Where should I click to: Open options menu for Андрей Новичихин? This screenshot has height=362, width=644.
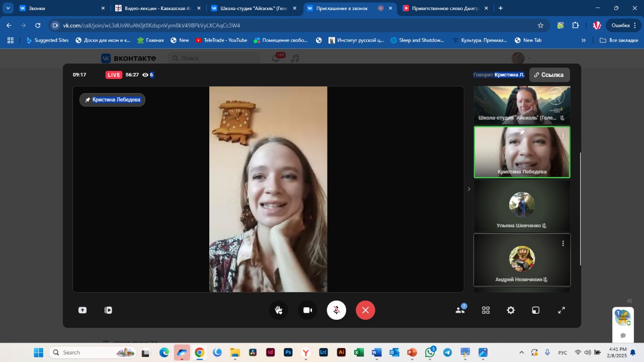pos(562,243)
